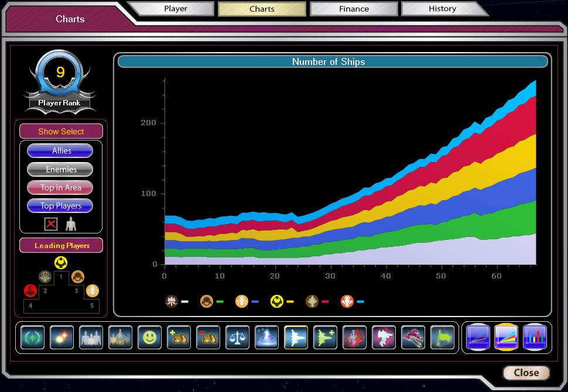Select the balance scales chart icon
The height and width of the screenshot is (392, 568).
[237, 338]
